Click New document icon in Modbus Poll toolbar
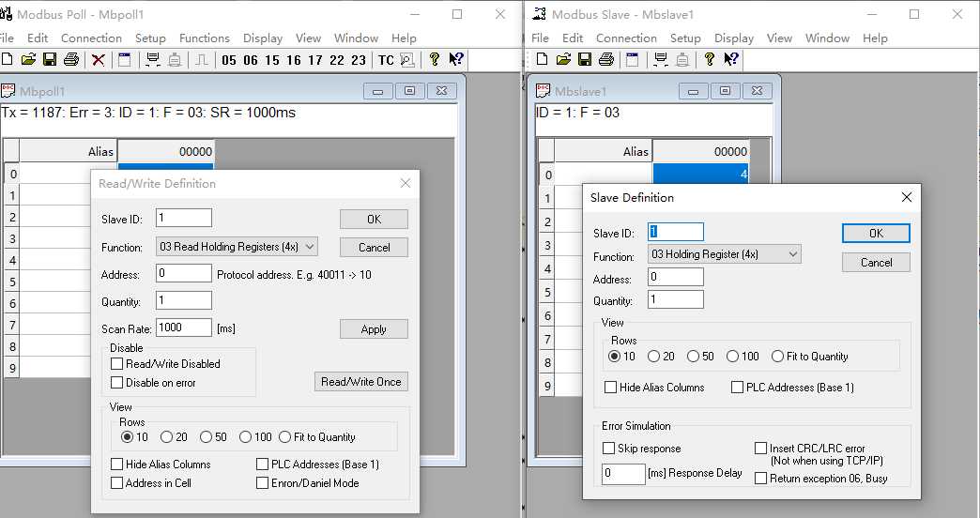The width and height of the screenshot is (980, 518). click(8, 59)
